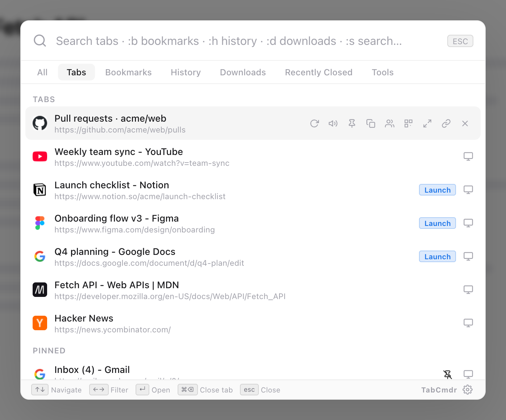The image size is (506, 420).
Task: Go to the Tools tab
Action: coord(383,72)
